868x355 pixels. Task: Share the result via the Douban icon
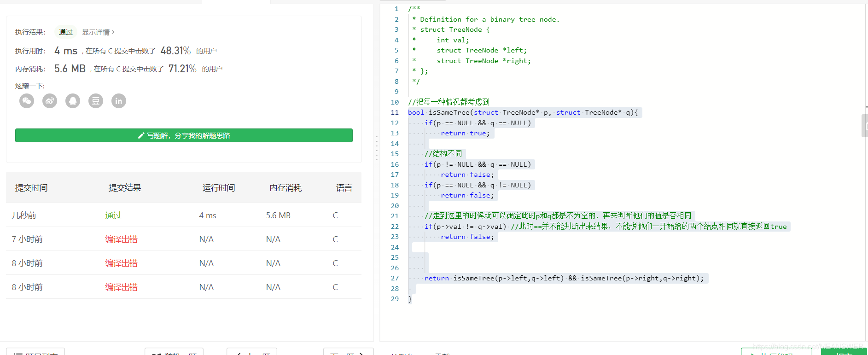click(x=96, y=101)
